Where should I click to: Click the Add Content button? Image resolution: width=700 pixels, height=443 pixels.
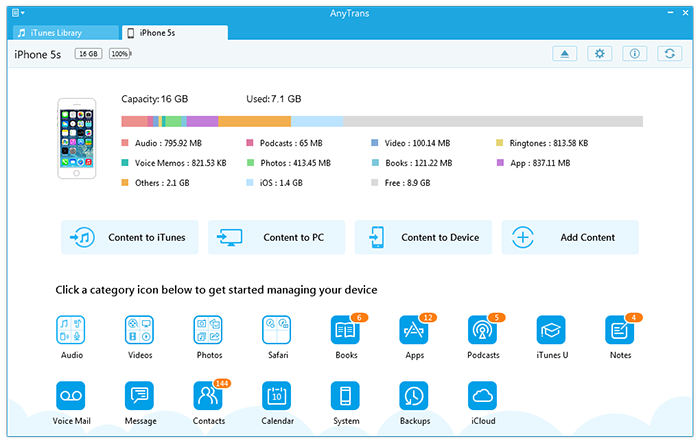tap(570, 238)
